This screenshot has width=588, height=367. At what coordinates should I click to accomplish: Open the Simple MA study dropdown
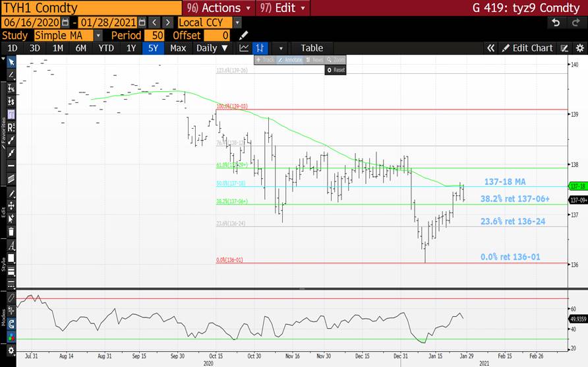(x=98, y=35)
